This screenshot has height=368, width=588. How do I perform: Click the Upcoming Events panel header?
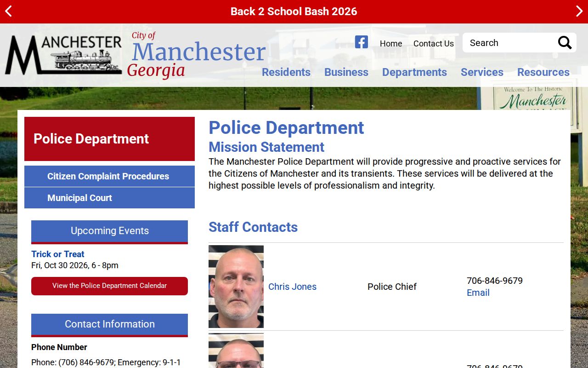coord(109,231)
